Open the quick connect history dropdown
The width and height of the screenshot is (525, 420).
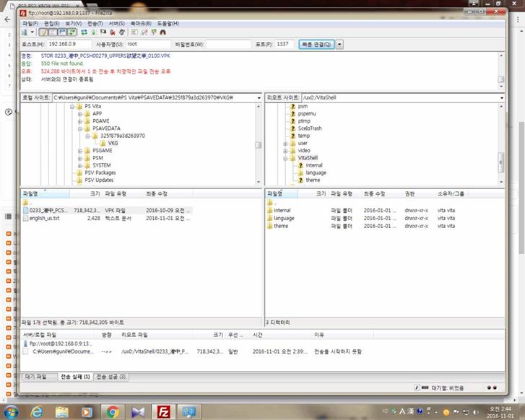tap(339, 44)
